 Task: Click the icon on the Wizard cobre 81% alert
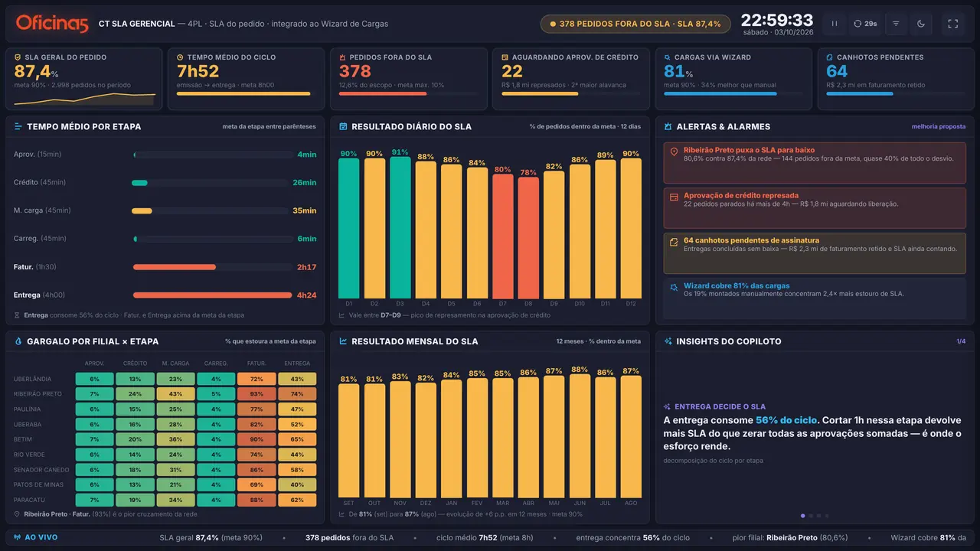tap(674, 287)
